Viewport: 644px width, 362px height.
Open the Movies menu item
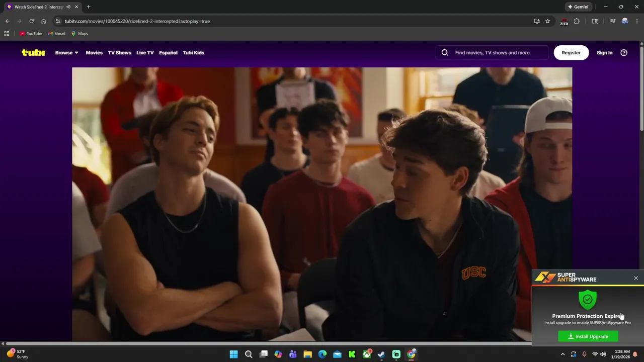(94, 52)
